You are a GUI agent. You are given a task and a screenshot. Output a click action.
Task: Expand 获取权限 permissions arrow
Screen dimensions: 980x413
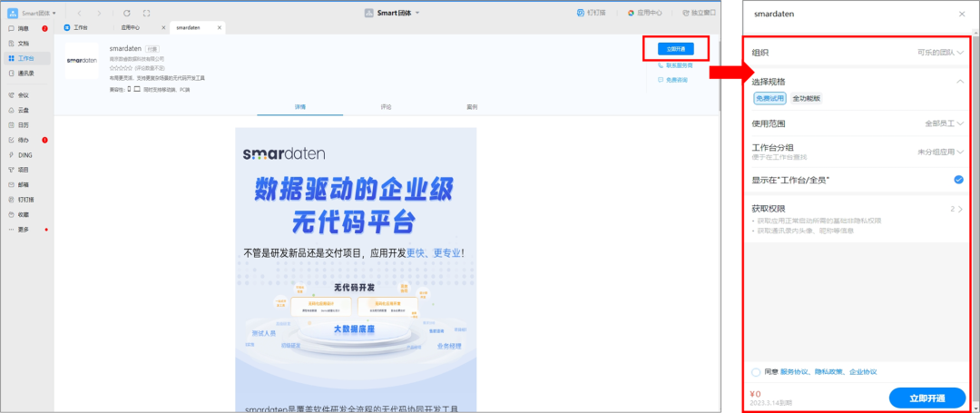click(x=959, y=209)
